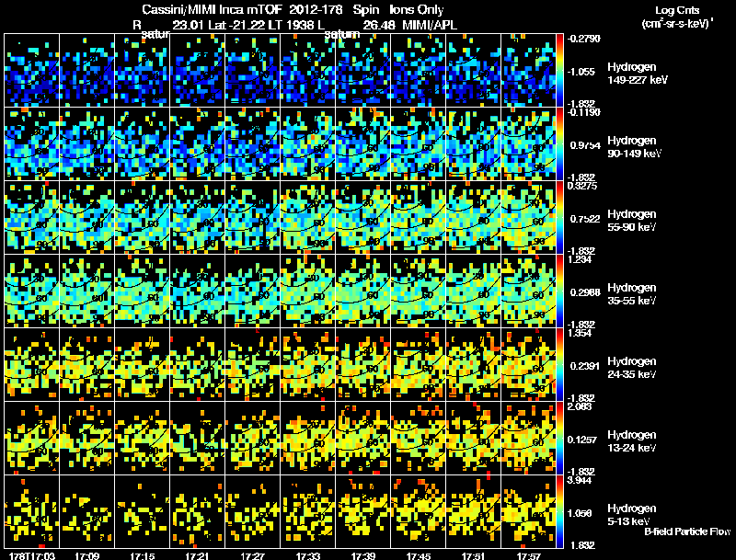Open the Hydrogen 35-55 keV panel at 17:33
Screen dimensions: 736x560
308,291
